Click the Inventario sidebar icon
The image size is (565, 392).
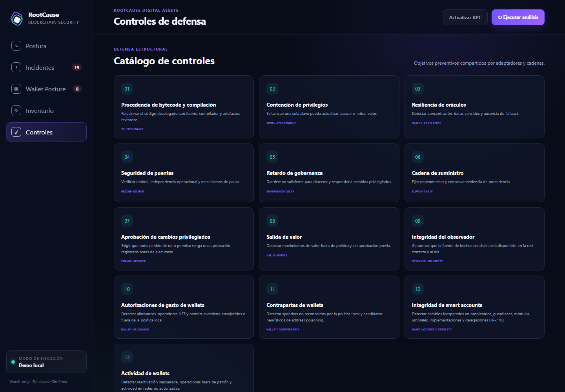point(16,111)
